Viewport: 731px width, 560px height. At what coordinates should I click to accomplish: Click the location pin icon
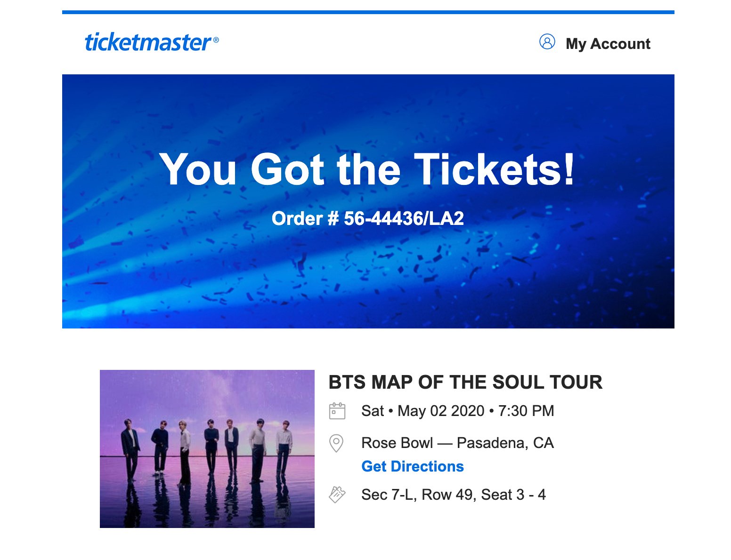336,443
